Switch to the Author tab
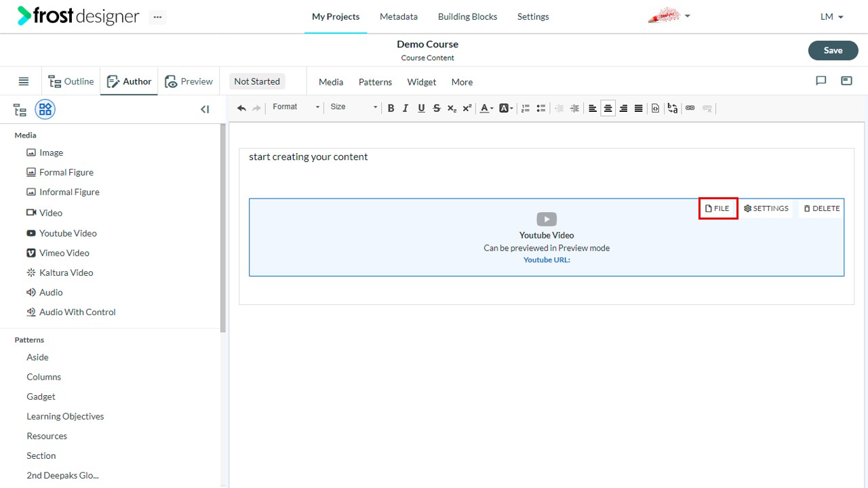Screen dimensions: 868x488 tap(129, 81)
